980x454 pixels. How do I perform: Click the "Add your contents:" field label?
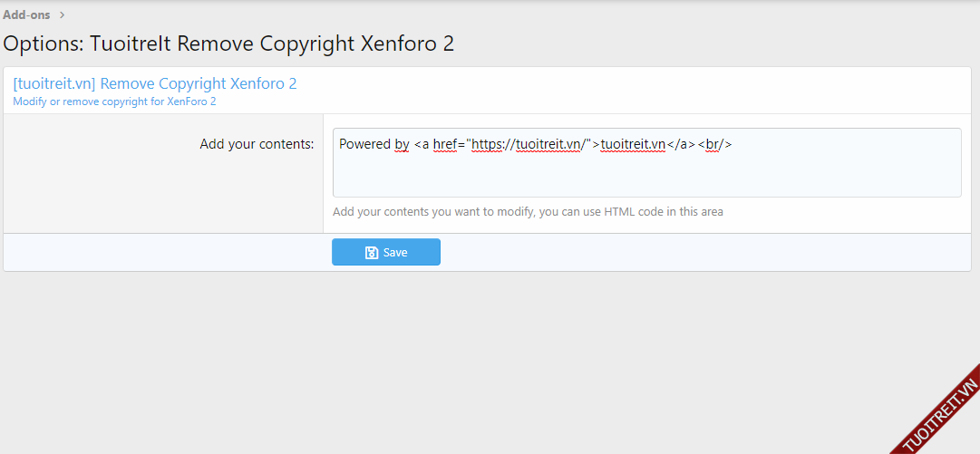tap(257, 144)
